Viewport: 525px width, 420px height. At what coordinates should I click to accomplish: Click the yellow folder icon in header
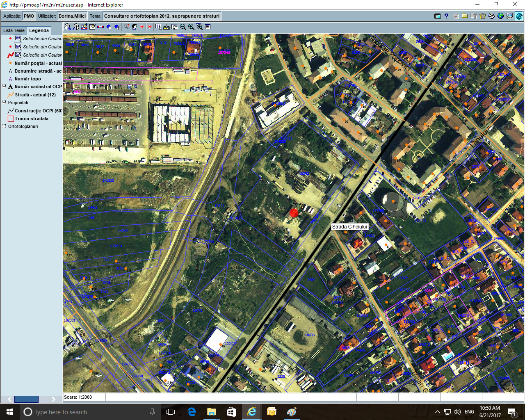coord(464,16)
